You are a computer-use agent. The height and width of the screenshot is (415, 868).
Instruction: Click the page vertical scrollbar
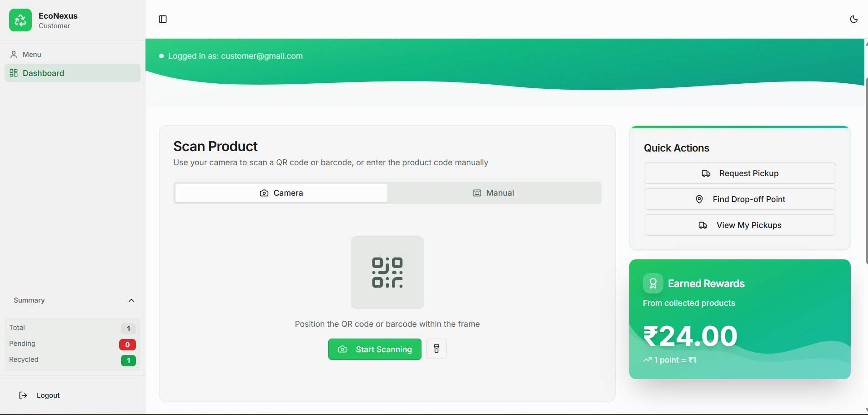click(866, 171)
